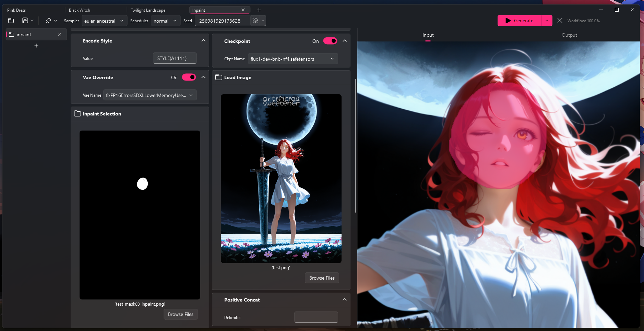This screenshot has height=331, width=644.
Task: Add a new sidebar item with plus
Action: [36, 46]
